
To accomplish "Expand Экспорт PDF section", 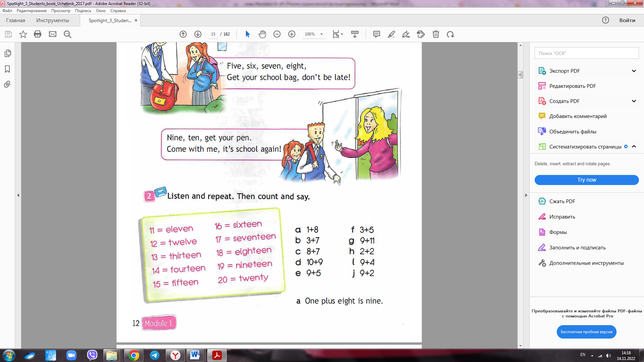I will [634, 71].
